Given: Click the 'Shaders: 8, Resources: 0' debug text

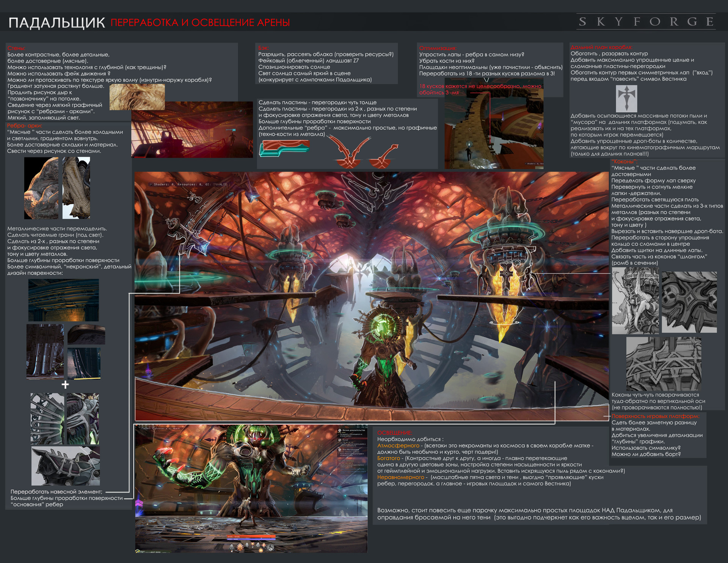Looking at the screenshot, I should click(x=190, y=184).
